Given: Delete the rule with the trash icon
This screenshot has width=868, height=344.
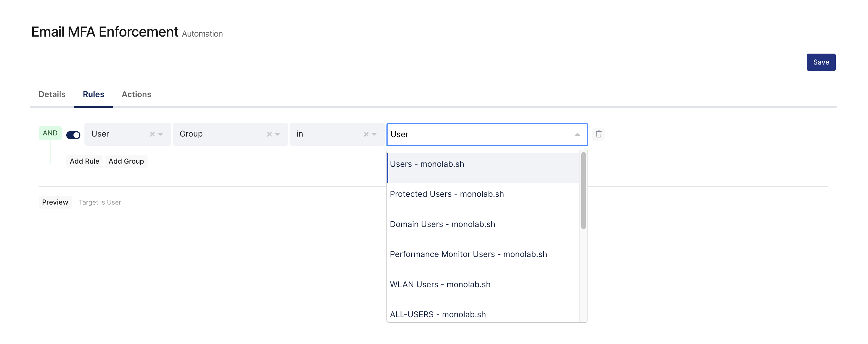Looking at the screenshot, I should point(599,134).
